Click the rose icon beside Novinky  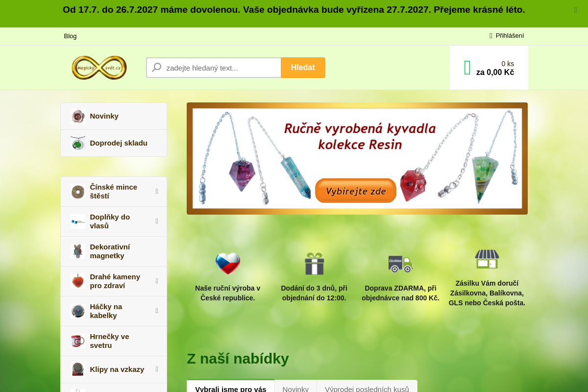click(x=78, y=116)
